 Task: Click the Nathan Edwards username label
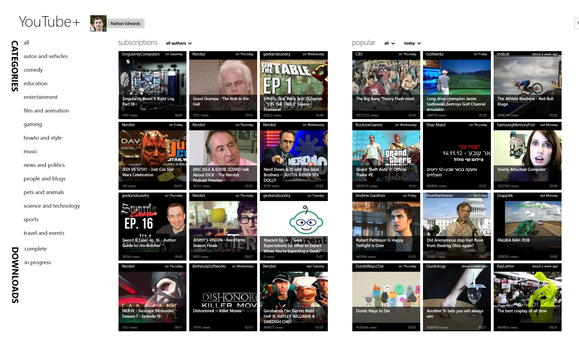[x=126, y=23]
